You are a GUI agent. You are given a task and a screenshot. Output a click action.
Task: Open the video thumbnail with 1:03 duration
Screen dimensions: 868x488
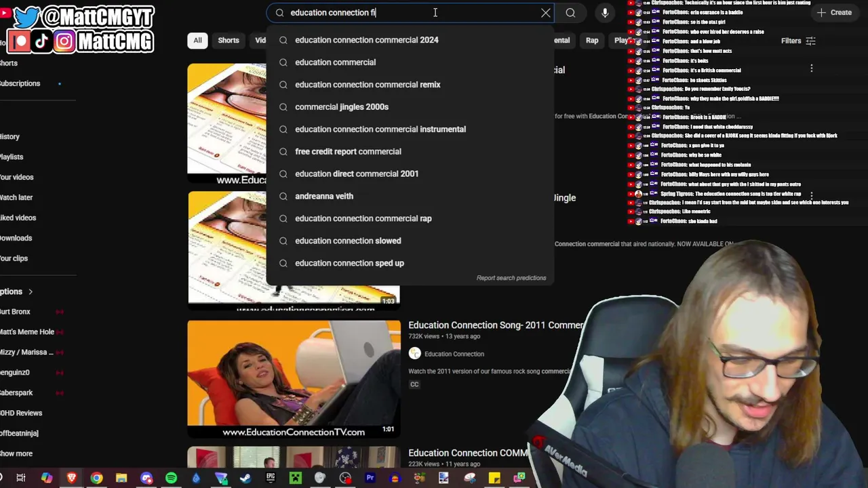(x=294, y=251)
